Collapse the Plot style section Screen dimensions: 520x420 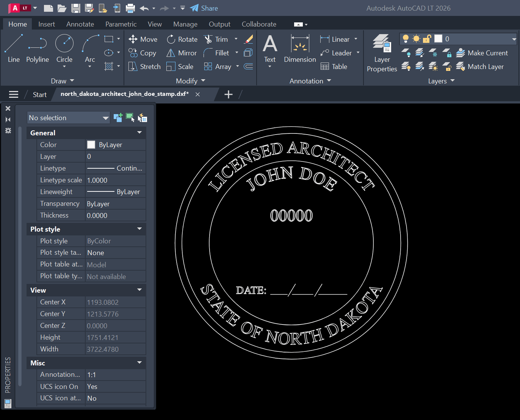point(139,229)
